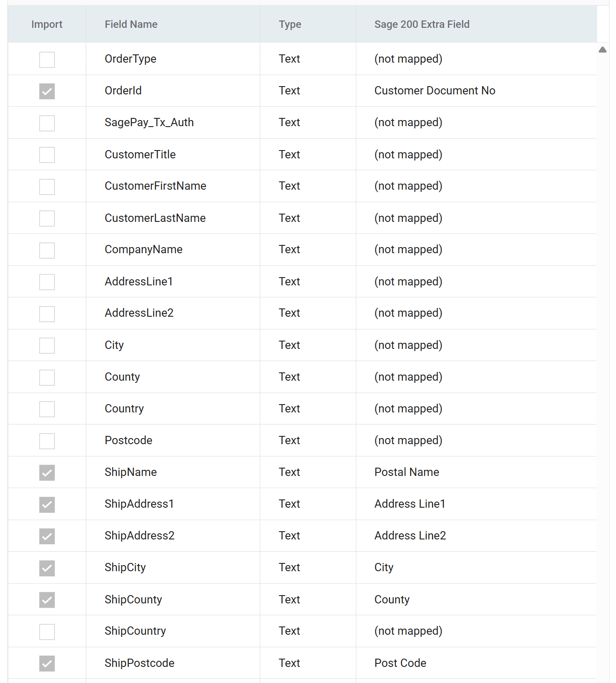Screen dimensions: 616x683
Task: Tick AddressLine1 import checkbox
Action: (x=47, y=282)
